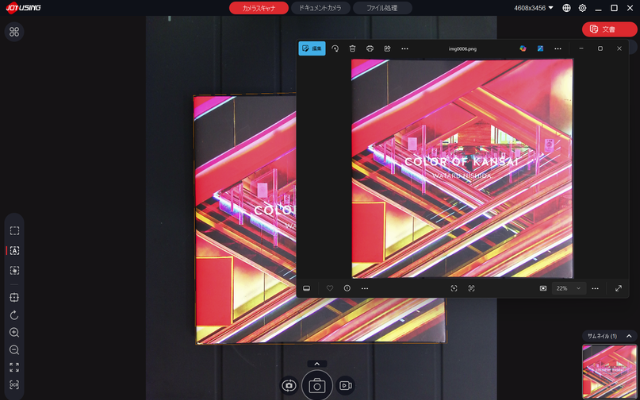This screenshot has height=400, width=640.
Task: Select the rectangular crop selection tool
Action: click(14, 230)
